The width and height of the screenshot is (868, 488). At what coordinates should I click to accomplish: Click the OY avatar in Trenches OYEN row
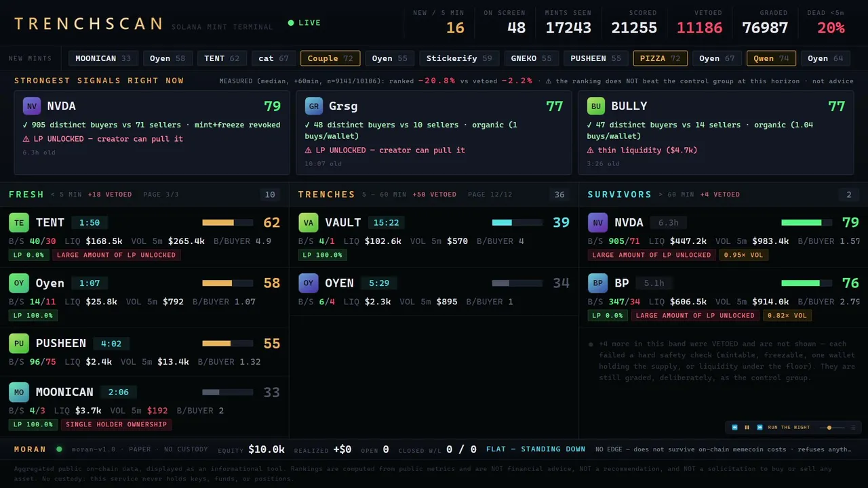[x=309, y=283]
